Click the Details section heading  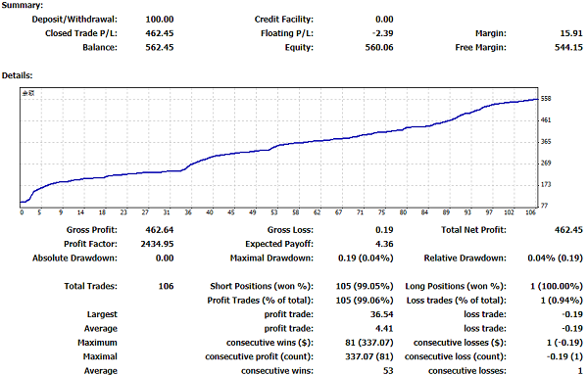[18, 75]
